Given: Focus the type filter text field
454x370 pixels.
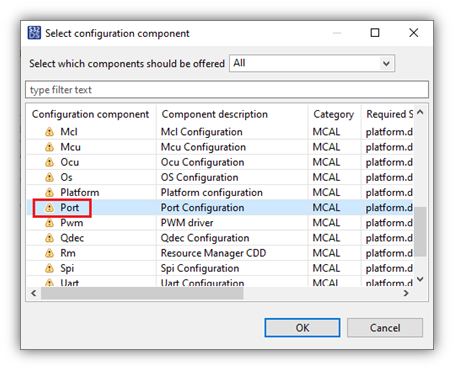Looking at the screenshot, I should (x=227, y=90).
